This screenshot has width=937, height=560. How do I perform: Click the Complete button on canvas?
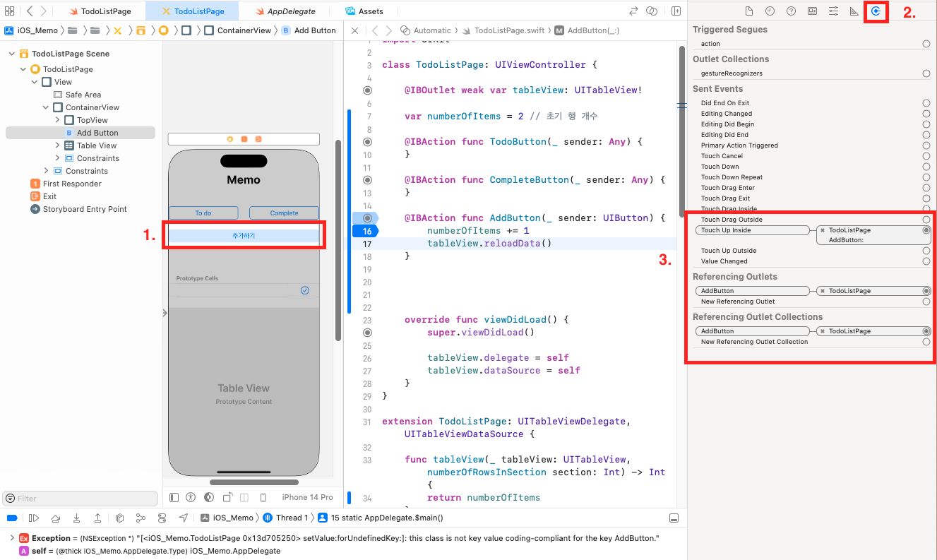tap(284, 213)
